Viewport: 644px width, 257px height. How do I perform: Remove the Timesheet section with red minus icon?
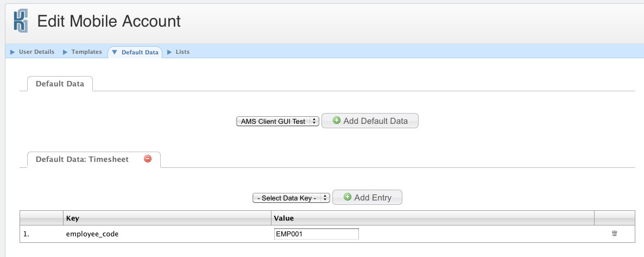coord(147,159)
